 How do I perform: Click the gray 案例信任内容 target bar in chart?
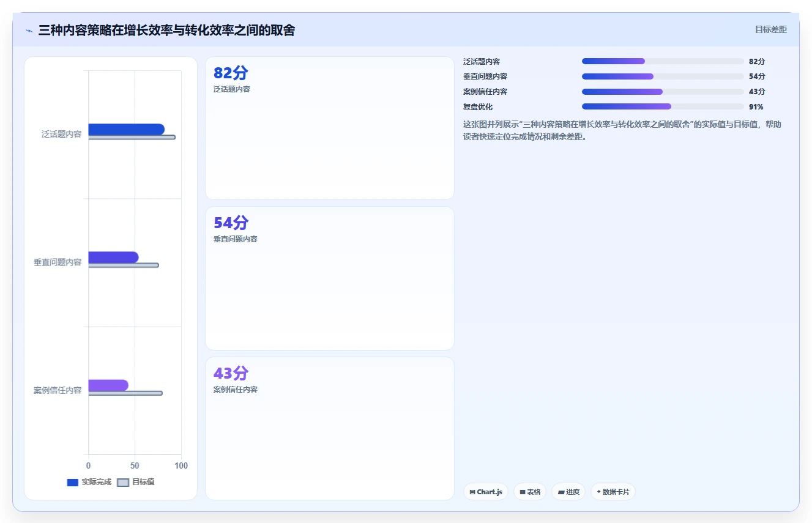click(125, 393)
